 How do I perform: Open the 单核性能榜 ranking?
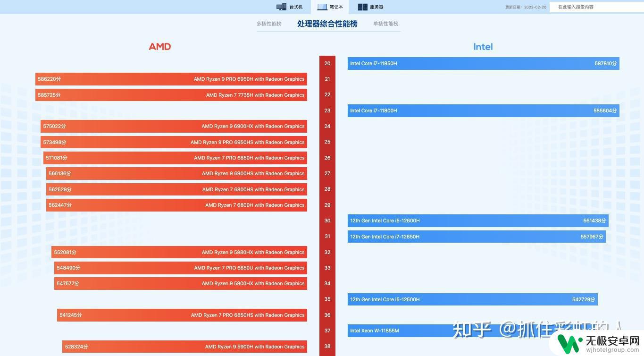(x=385, y=24)
